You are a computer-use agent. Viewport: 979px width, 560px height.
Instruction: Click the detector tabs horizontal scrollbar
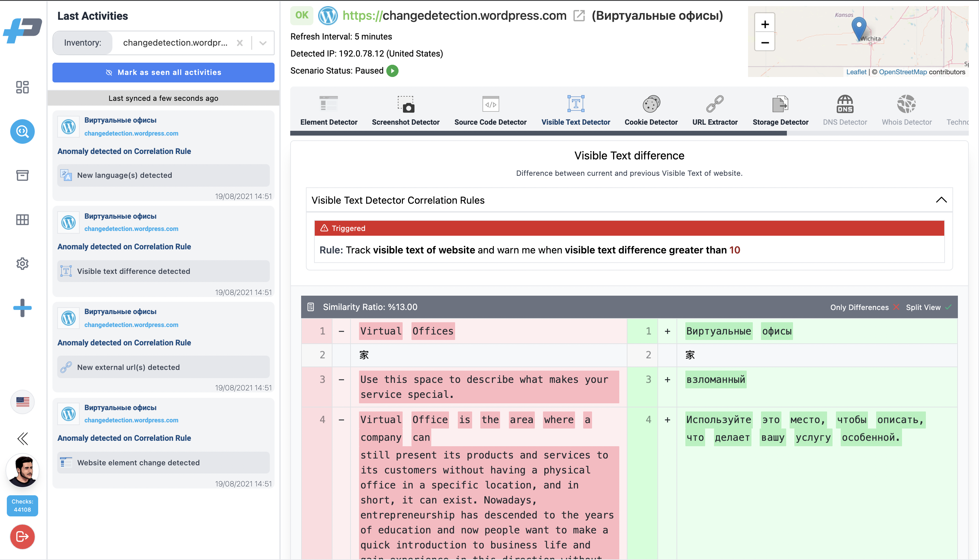coord(538,133)
